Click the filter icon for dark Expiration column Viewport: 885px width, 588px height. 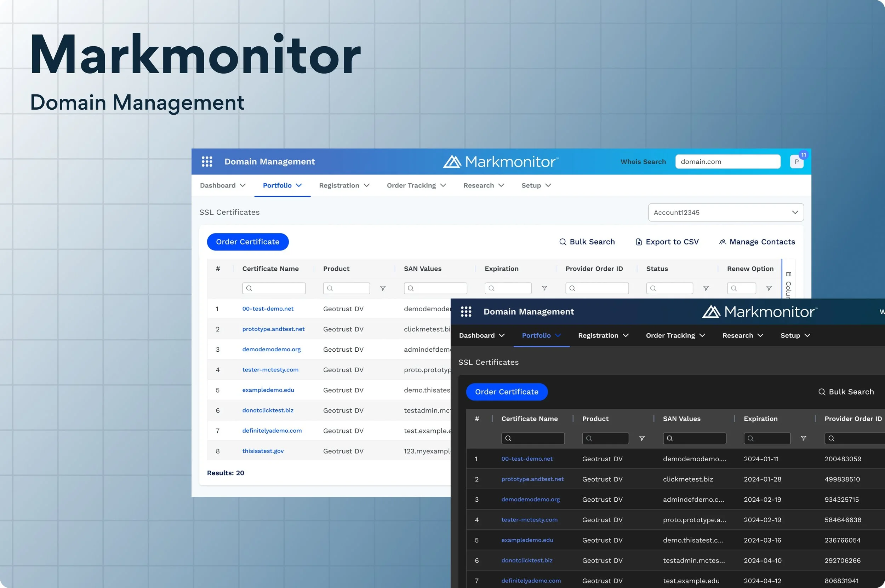pyautogui.click(x=803, y=438)
